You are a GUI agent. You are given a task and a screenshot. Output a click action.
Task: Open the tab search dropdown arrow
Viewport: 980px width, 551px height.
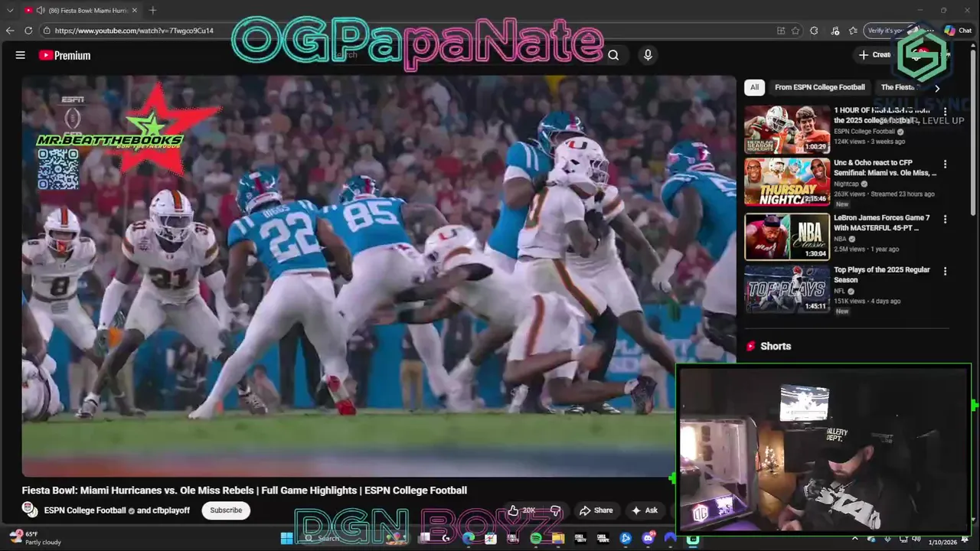(10, 10)
